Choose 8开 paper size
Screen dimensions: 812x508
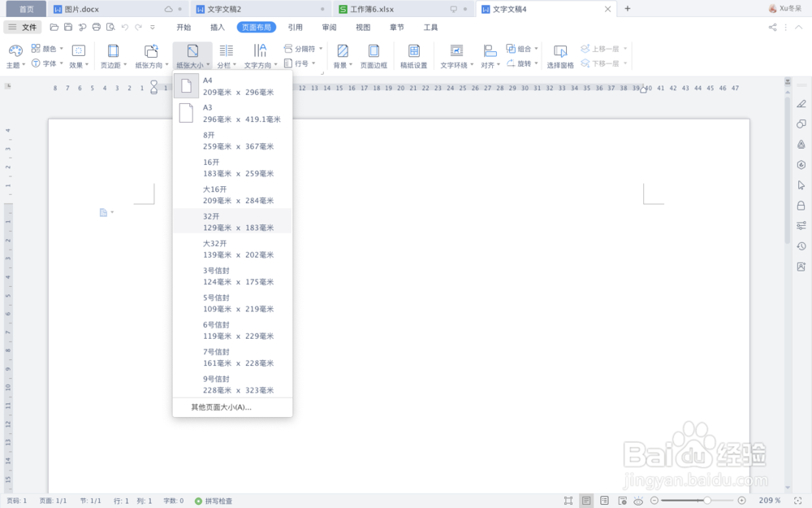(x=232, y=141)
